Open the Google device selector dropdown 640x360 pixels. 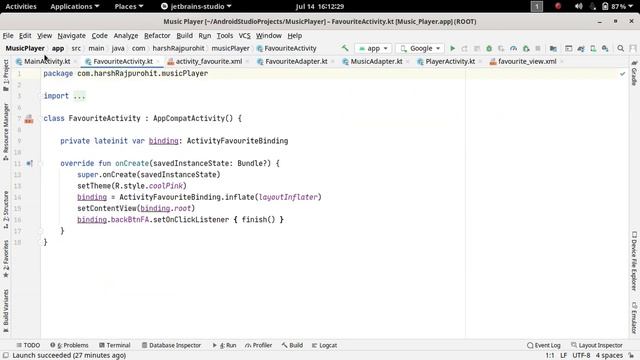(x=420, y=48)
